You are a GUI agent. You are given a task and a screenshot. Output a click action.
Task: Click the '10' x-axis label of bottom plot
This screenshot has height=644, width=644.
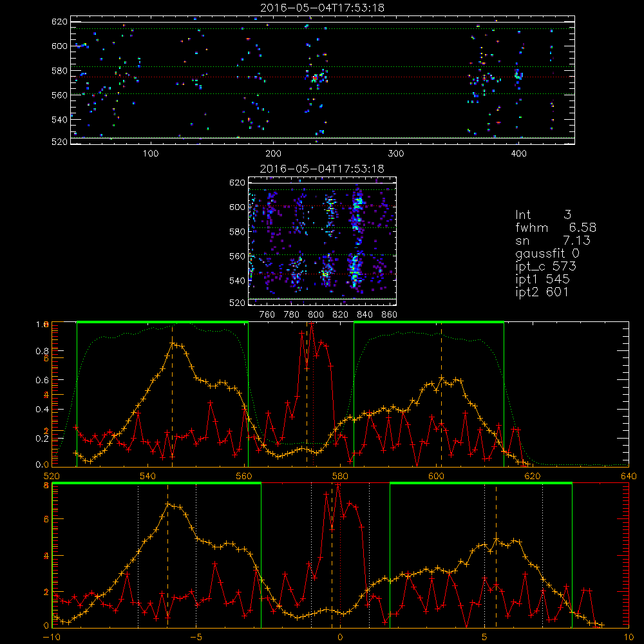629,637
